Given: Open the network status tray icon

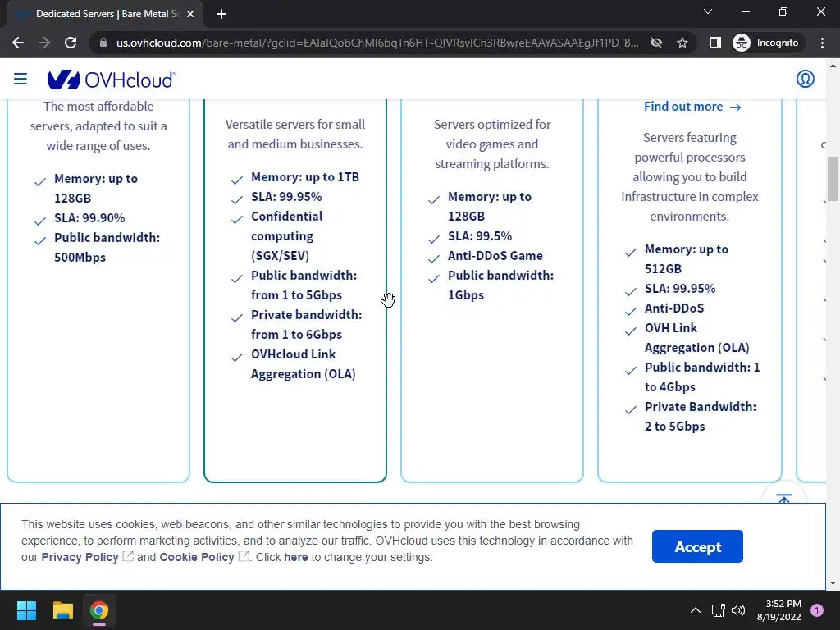Looking at the screenshot, I should [x=718, y=610].
